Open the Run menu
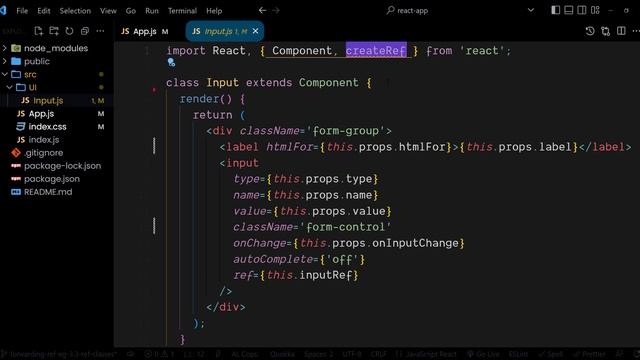 (152, 11)
